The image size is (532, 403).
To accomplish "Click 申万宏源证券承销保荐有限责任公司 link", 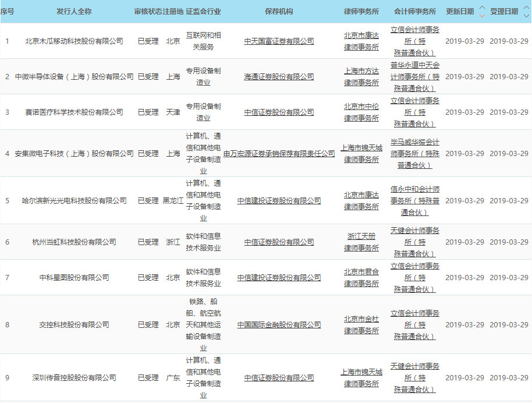I will pos(279,154).
